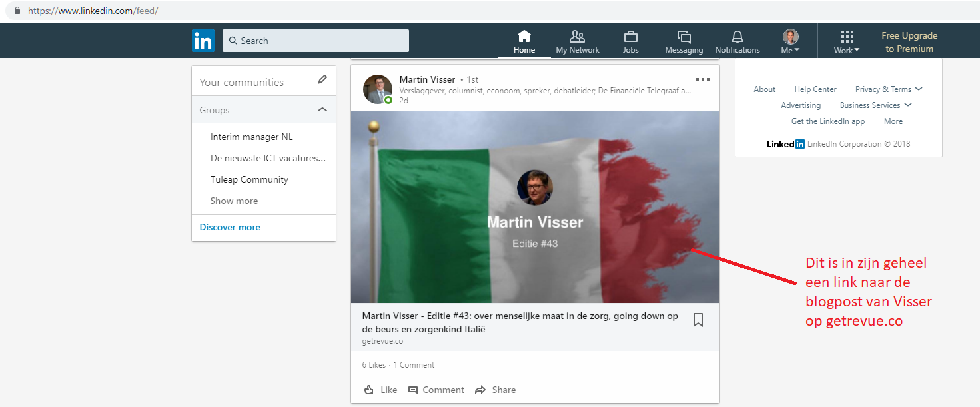Open the Home feed icon

[x=524, y=36]
